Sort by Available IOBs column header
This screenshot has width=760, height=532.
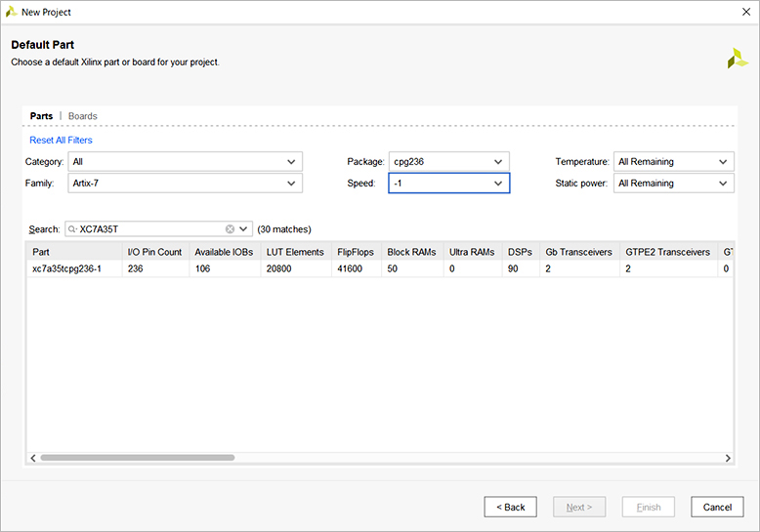tap(225, 252)
